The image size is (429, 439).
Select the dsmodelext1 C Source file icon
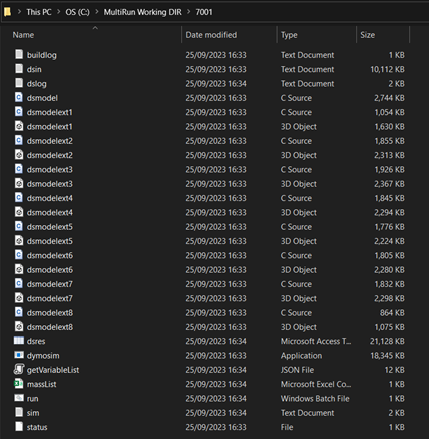click(x=19, y=111)
